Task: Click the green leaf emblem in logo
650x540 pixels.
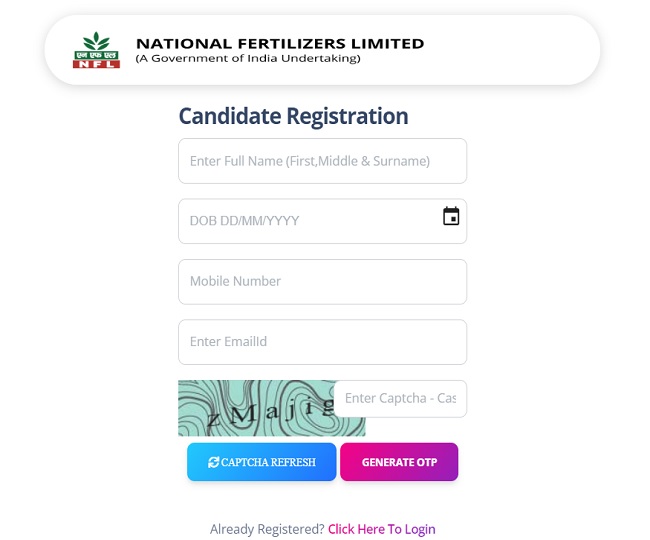Action: tap(96, 43)
